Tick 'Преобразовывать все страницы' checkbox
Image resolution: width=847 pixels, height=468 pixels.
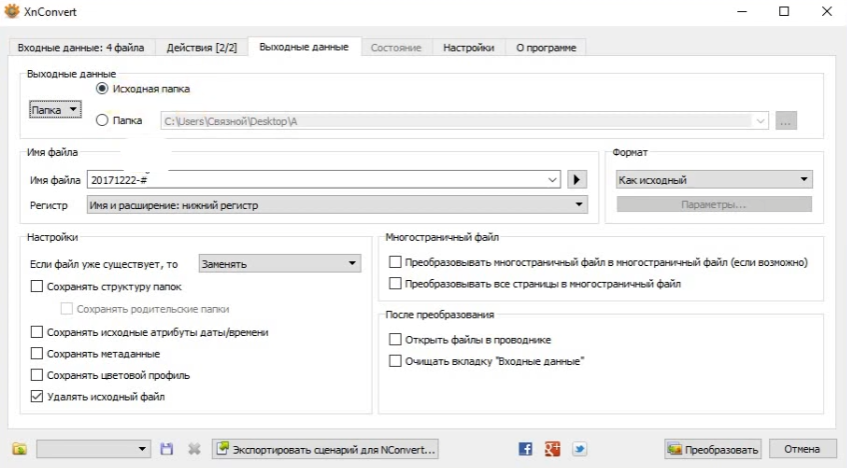tap(395, 283)
